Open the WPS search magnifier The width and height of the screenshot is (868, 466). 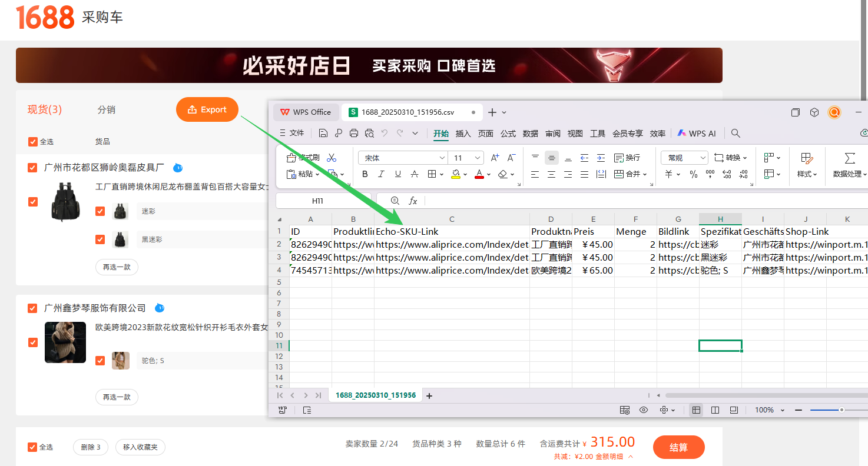[x=736, y=134]
